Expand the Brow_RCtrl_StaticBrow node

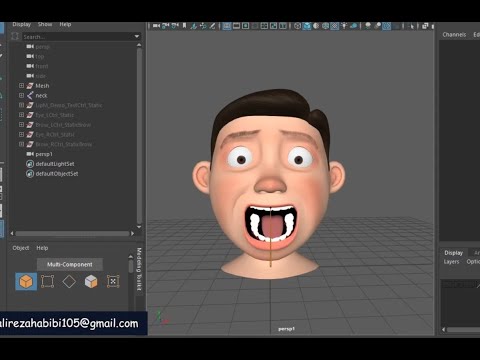point(21,144)
